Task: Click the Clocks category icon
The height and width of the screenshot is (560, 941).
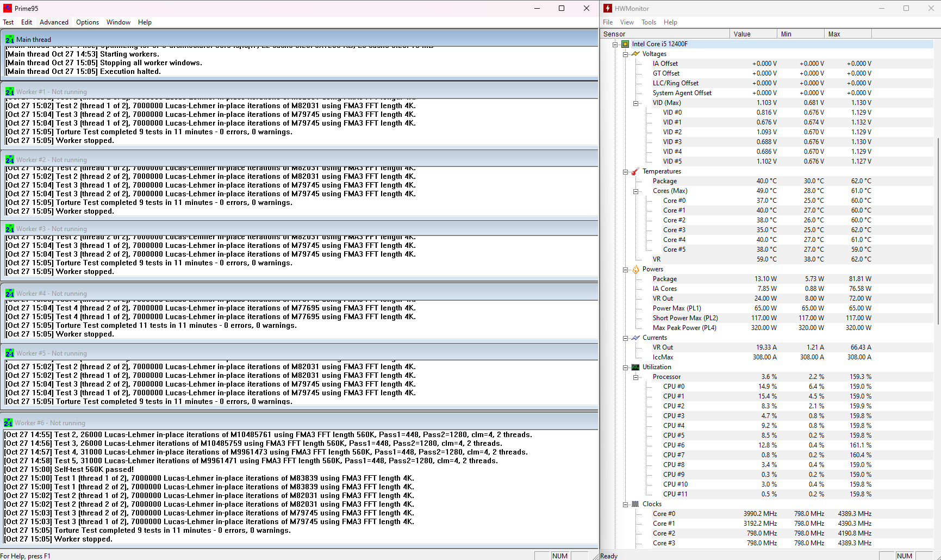Action: tap(635, 504)
